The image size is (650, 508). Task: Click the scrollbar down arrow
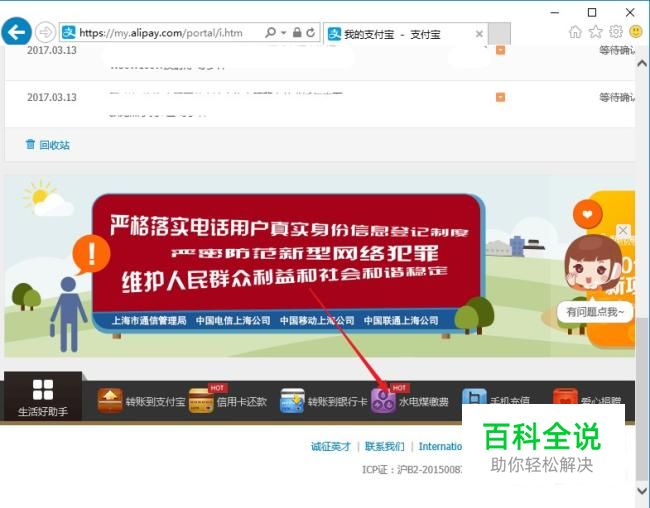642,491
